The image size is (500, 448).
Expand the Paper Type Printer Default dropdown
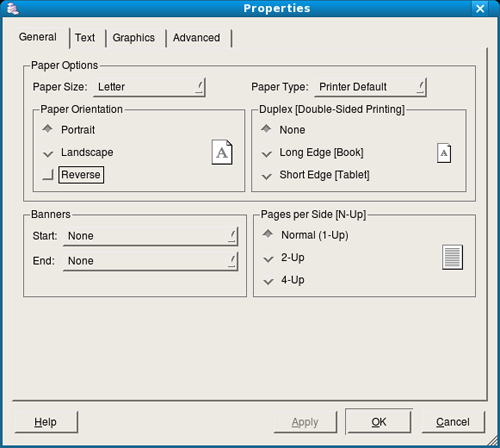[370, 87]
